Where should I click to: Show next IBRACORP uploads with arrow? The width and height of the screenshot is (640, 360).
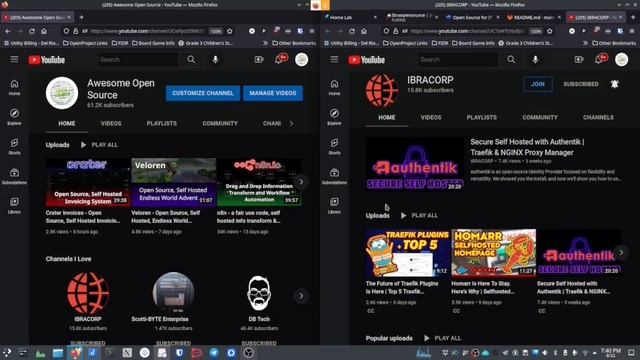click(x=621, y=253)
